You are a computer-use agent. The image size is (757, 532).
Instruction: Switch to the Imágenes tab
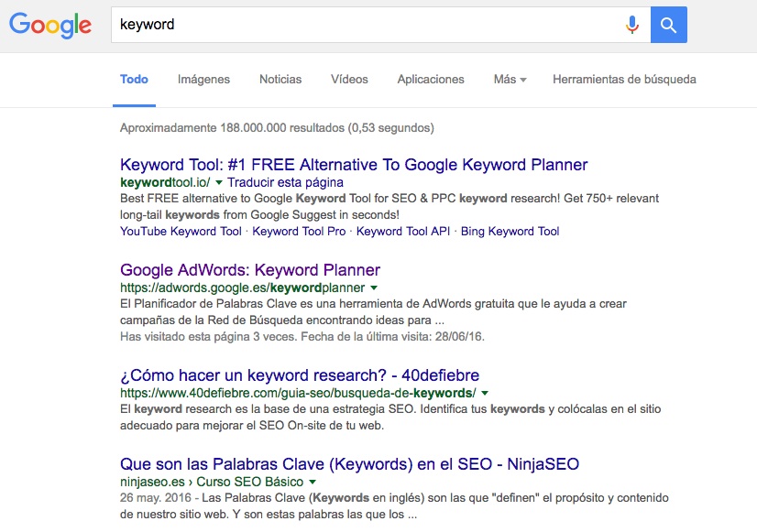pyautogui.click(x=203, y=79)
